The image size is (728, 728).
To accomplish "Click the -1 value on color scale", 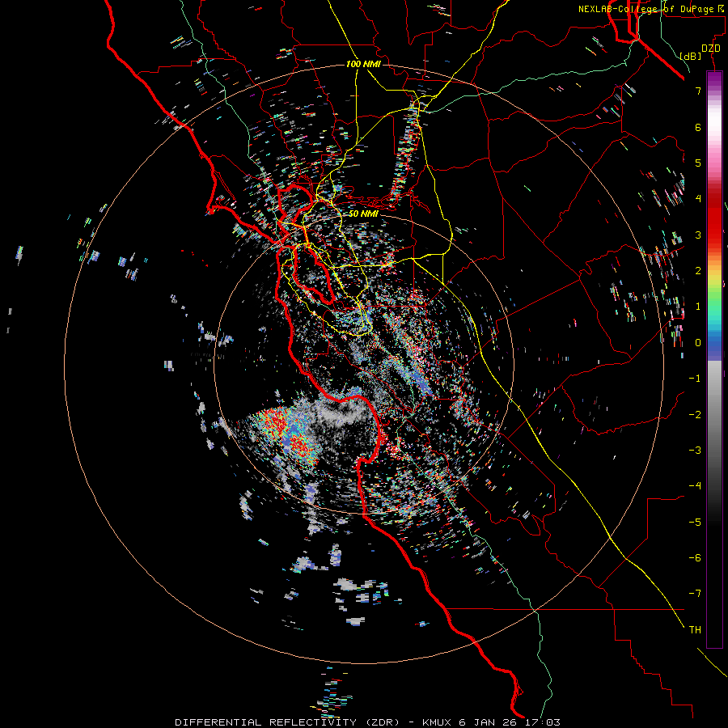I will coord(695,379).
